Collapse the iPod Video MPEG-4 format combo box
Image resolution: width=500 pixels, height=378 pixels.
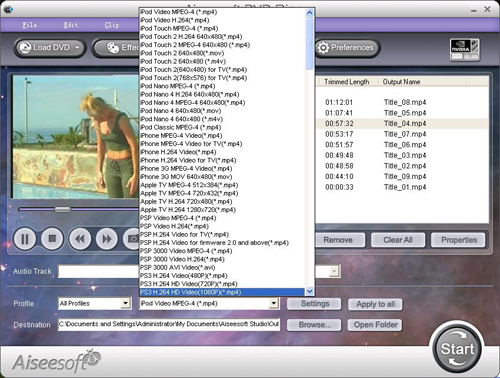(x=274, y=303)
